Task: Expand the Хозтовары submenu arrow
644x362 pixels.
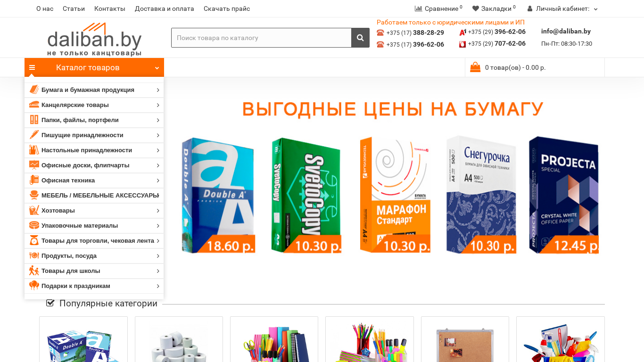Action: (x=158, y=211)
